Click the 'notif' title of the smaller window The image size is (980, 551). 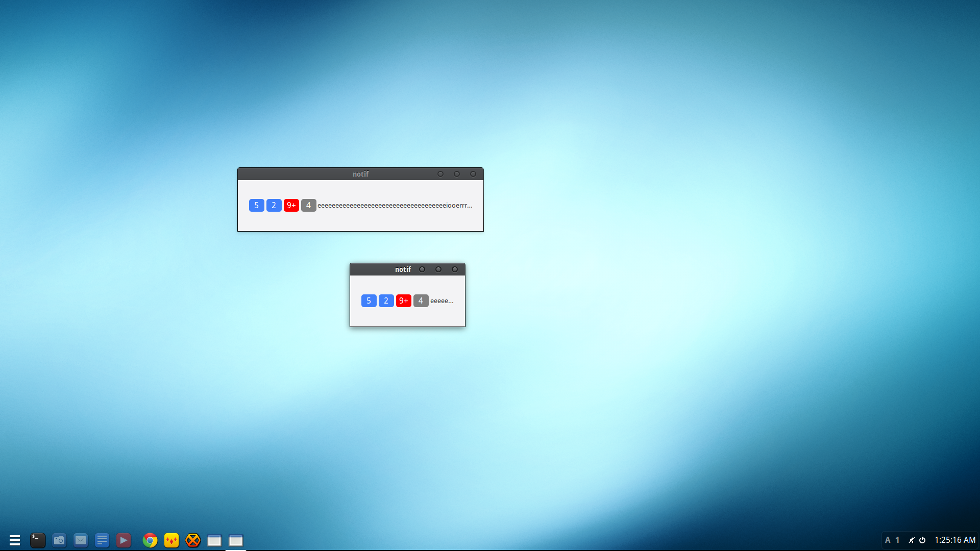pyautogui.click(x=403, y=269)
